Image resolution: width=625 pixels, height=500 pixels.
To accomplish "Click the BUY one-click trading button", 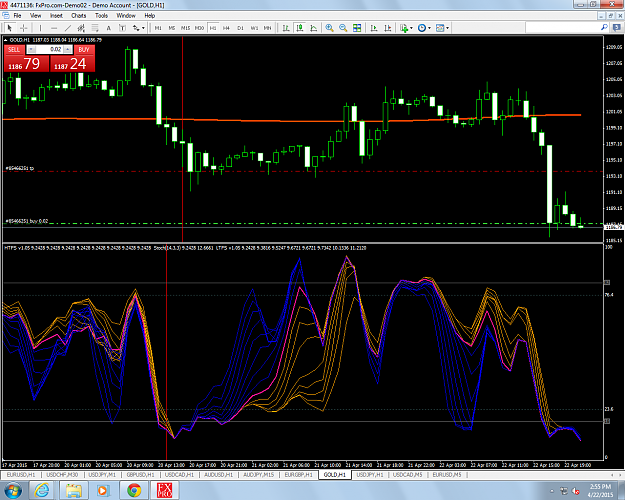I will (84, 49).
